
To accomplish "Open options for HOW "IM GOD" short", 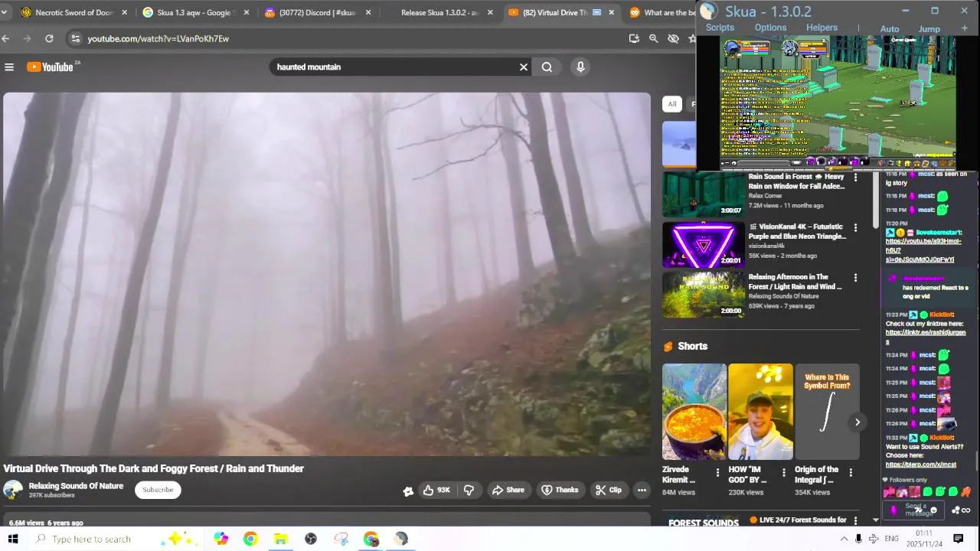I will pyautogui.click(x=783, y=473).
